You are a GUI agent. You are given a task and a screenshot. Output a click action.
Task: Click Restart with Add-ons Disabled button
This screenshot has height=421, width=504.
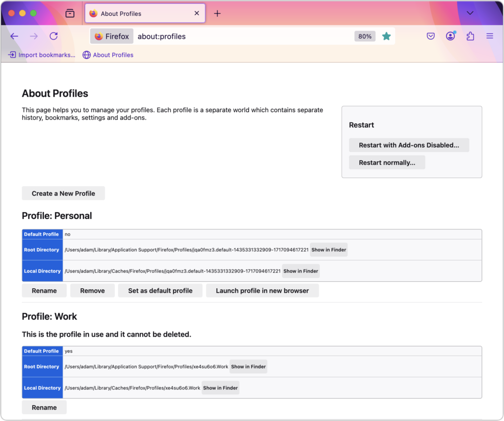[x=409, y=145]
